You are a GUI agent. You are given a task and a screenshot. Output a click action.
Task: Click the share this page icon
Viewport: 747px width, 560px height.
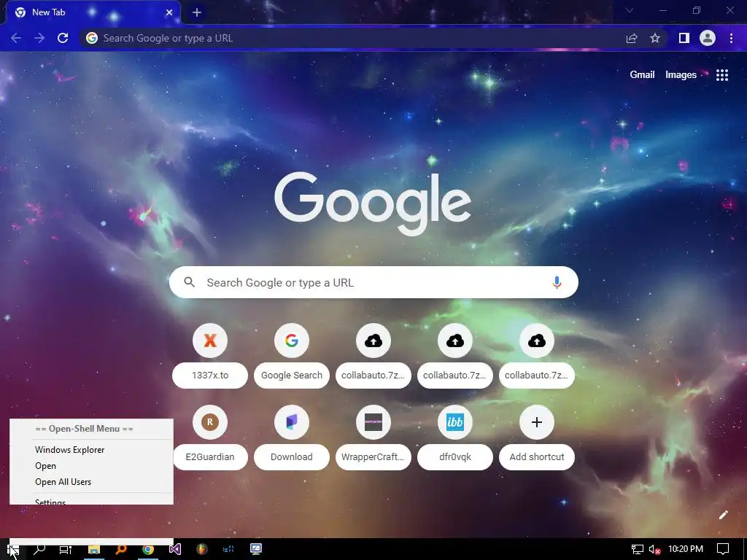(632, 38)
